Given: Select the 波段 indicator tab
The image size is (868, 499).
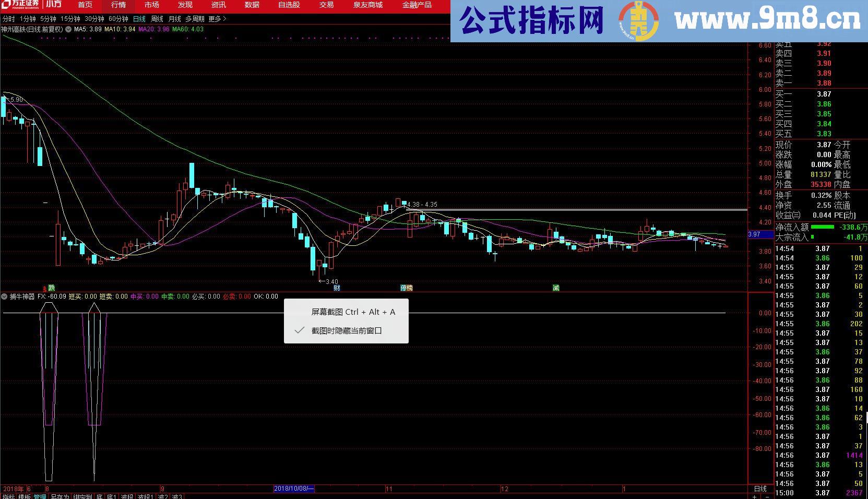Looking at the screenshot, I should [127, 496].
